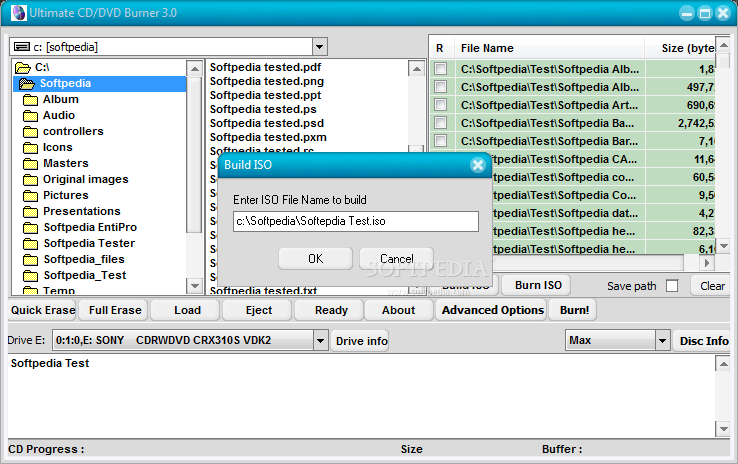
Task: Click Cancel in the Build ISO dialog
Action: tap(396, 259)
